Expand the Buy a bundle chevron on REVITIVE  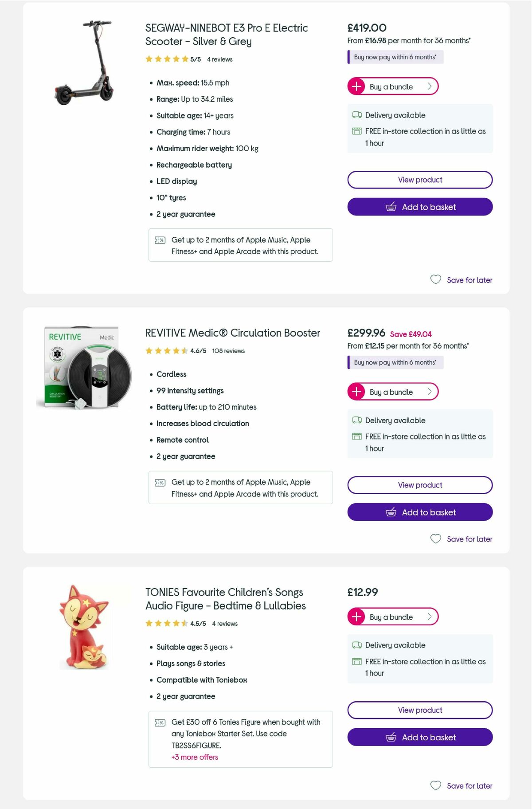429,392
